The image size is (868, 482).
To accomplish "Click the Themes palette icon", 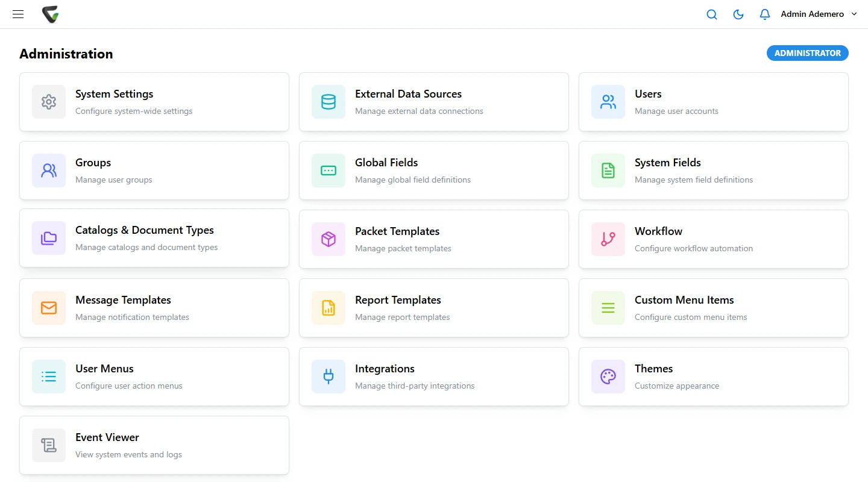I will (x=608, y=377).
